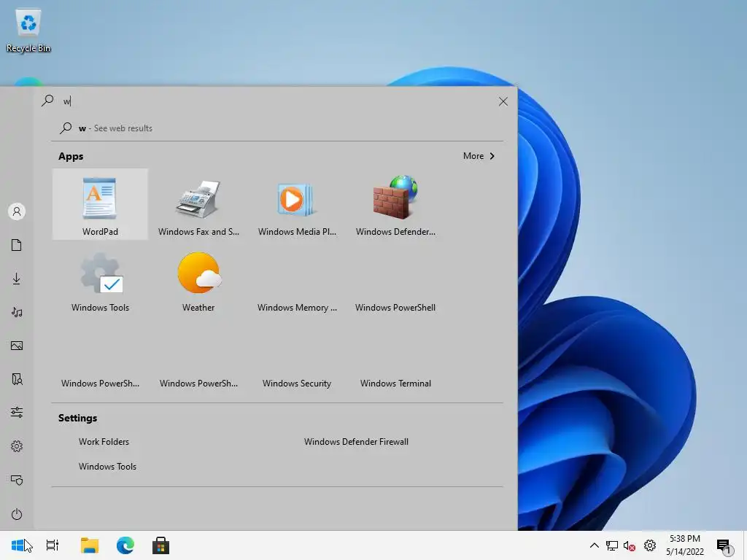747x560 pixels.
Task: Open Videos icon in start sidebar
Action: [x=17, y=379]
